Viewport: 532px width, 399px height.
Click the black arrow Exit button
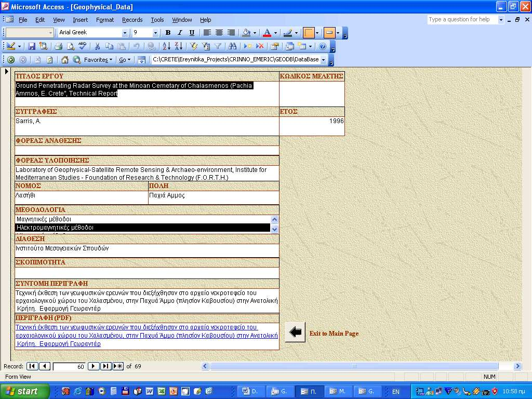click(295, 332)
